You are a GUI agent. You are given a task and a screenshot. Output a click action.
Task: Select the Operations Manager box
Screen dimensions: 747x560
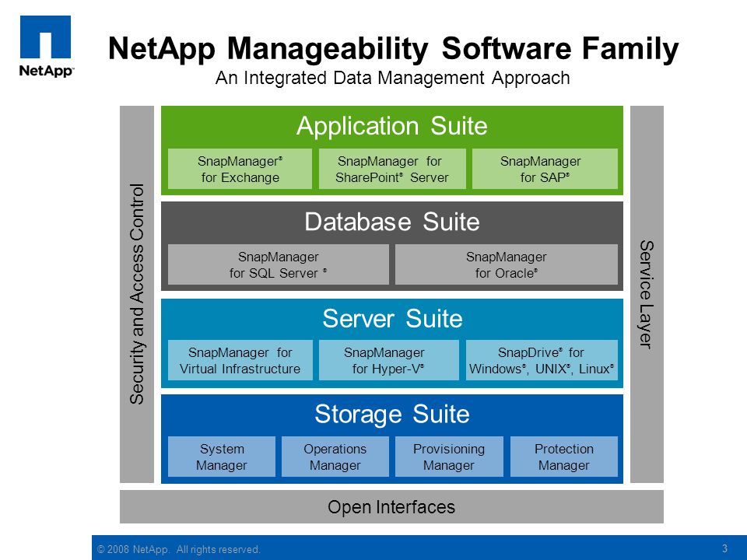[x=335, y=457]
